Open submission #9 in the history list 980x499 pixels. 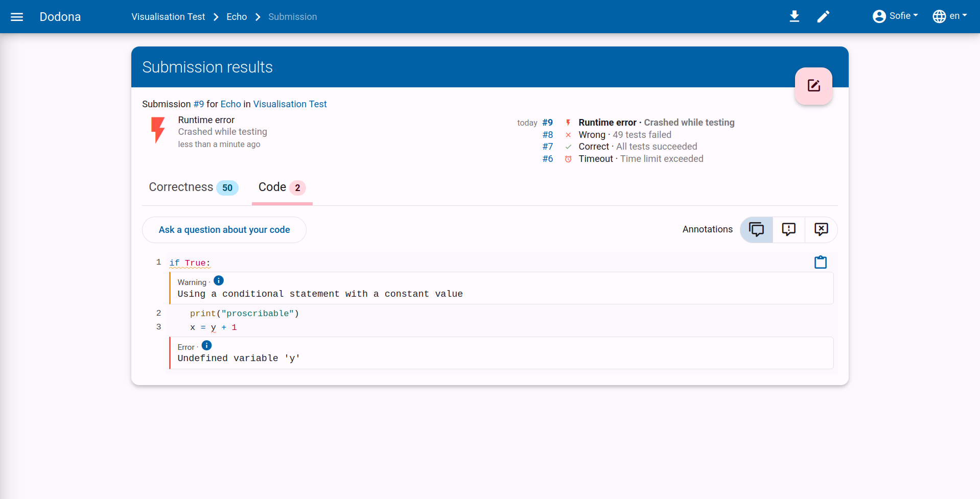(x=548, y=123)
